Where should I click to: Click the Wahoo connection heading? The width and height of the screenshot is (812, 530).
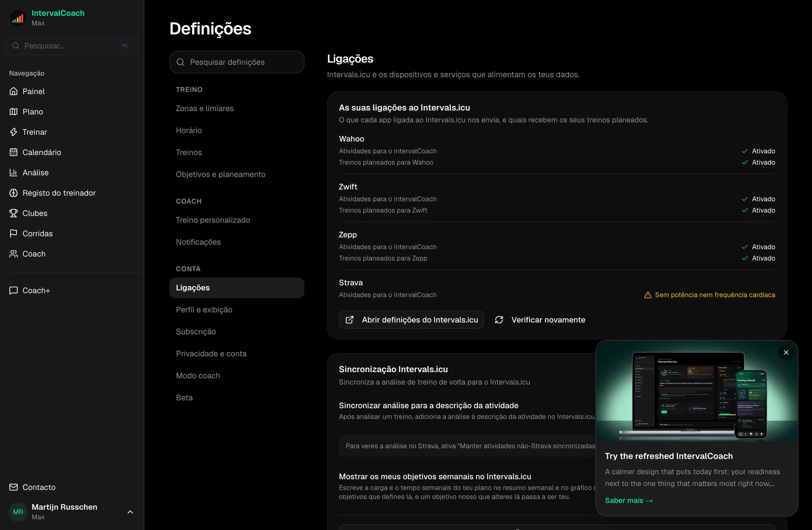351,139
